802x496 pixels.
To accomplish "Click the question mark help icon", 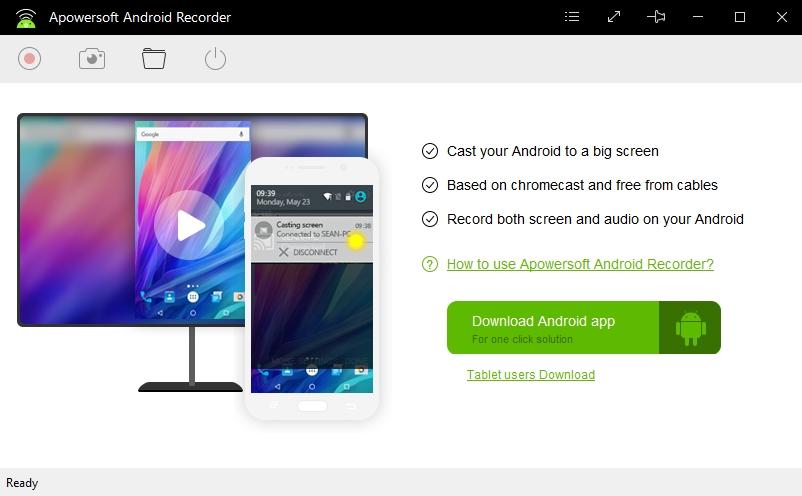I will click(430, 264).
